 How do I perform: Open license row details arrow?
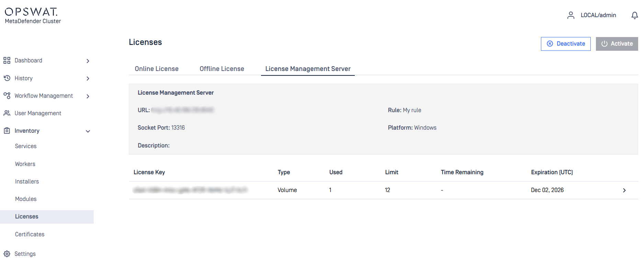pos(624,190)
